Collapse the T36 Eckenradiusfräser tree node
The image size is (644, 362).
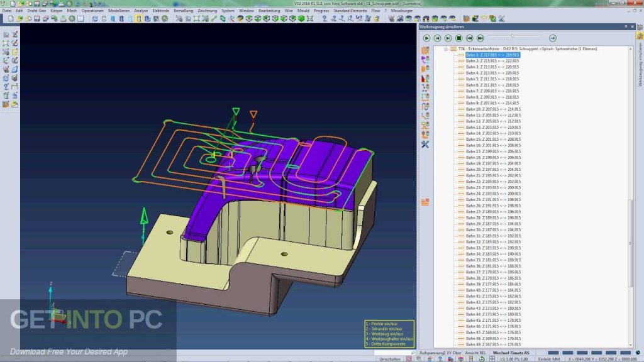(x=446, y=48)
